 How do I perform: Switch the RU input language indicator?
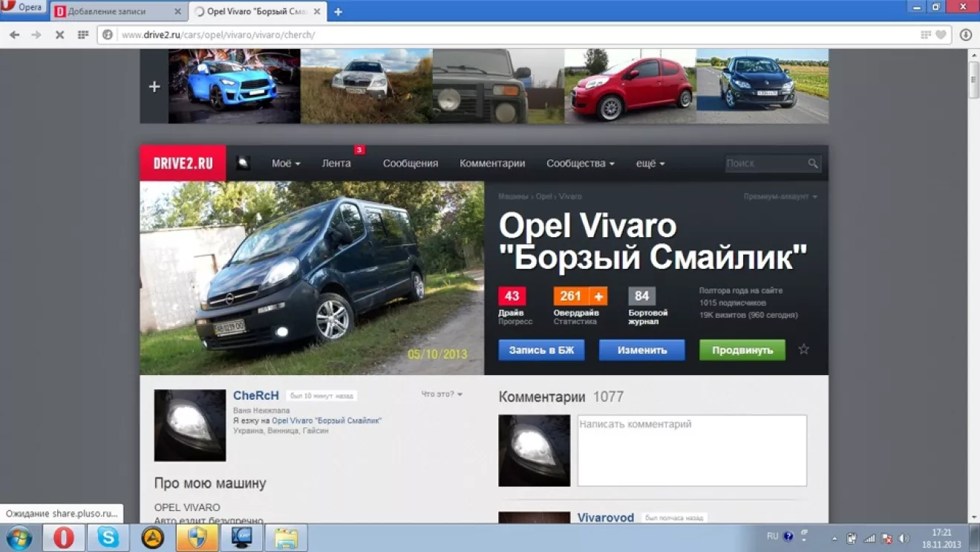tap(772, 536)
